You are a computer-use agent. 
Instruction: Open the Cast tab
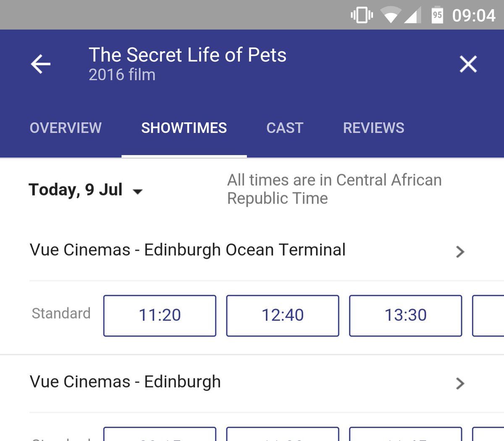285,128
